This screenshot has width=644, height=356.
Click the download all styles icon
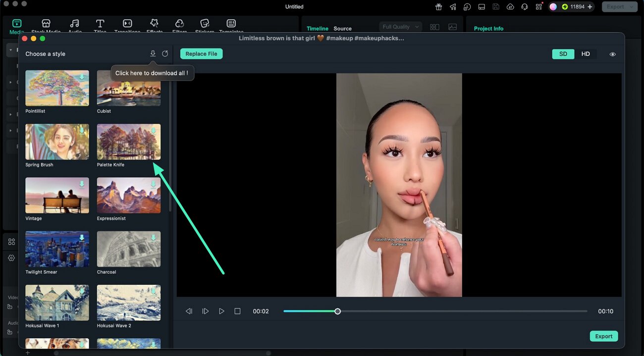click(x=153, y=53)
